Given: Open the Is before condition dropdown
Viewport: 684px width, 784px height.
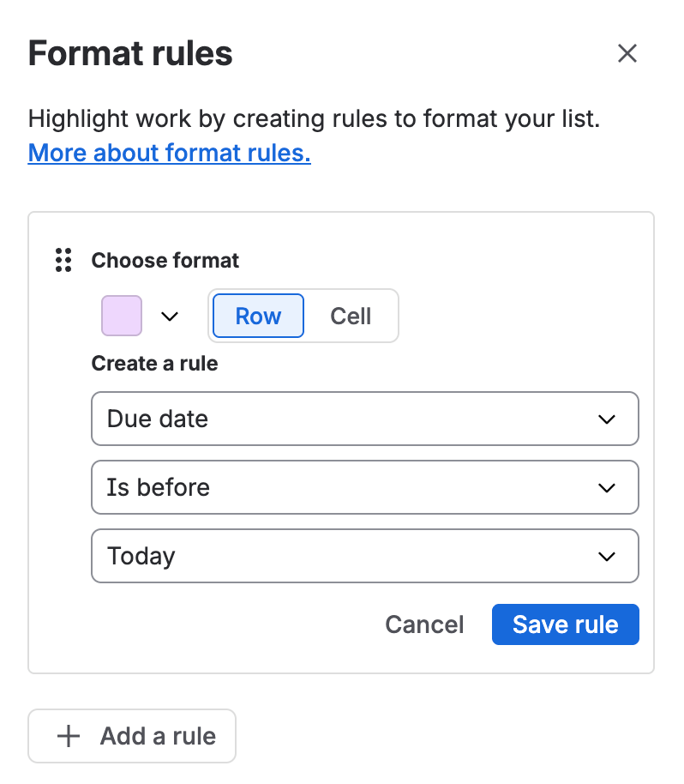Looking at the screenshot, I should click(x=365, y=487).
